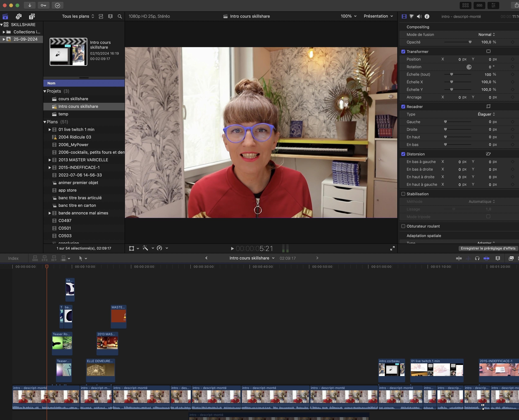Image resolution: width=519 pixels, height=420 pixels.
Task: Open the Présentation viewer options dropdown
Action: point(378,16)
